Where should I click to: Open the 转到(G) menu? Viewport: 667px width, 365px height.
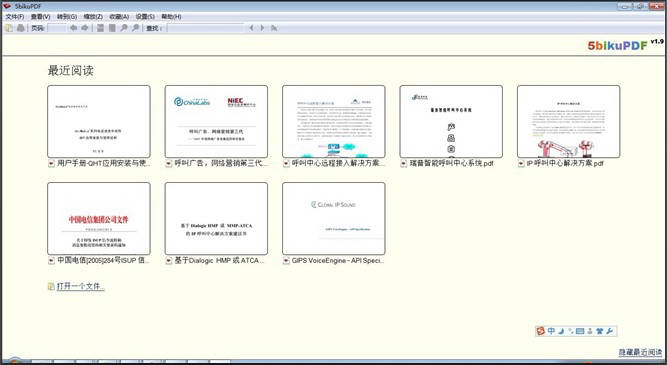point(67,17)
